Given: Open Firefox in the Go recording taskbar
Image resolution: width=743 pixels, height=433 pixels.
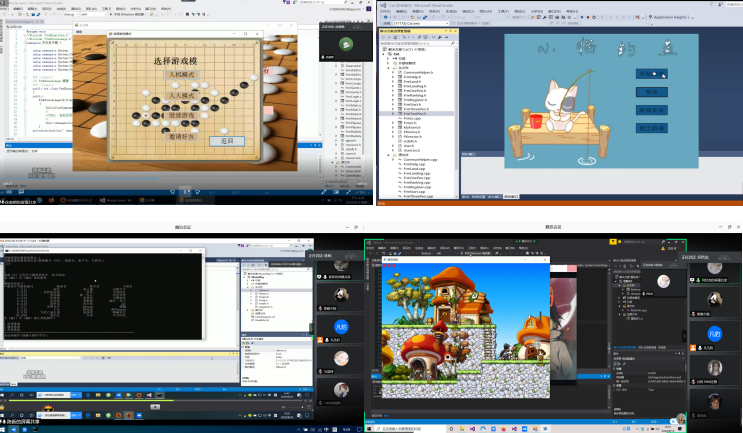Looking at the screenshot, I should (x=51, y=200).
